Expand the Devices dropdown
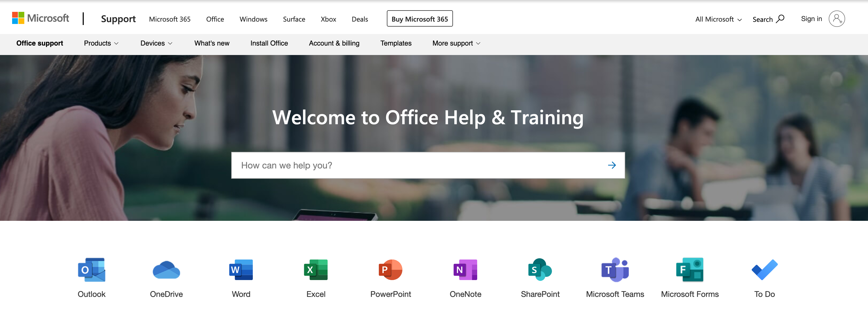This screenshot has width=868, height=309. [x=156, y=43]
